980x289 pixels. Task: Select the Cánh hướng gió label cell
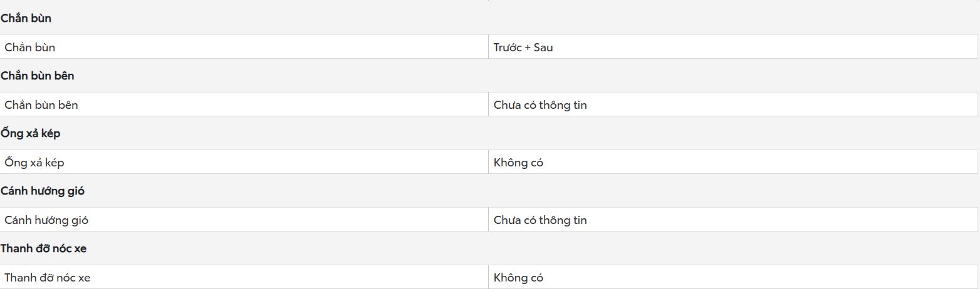tap(244, 220)
